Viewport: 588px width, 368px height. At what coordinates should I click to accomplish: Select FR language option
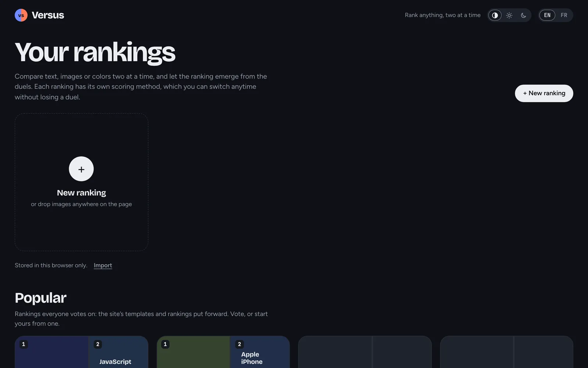pyautogui.click(x=564, y=15)
